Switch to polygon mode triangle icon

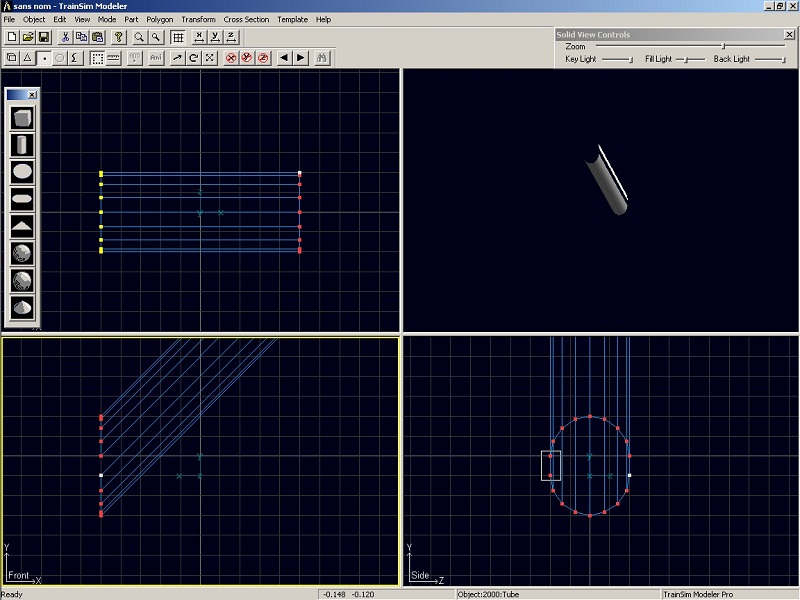28,58
